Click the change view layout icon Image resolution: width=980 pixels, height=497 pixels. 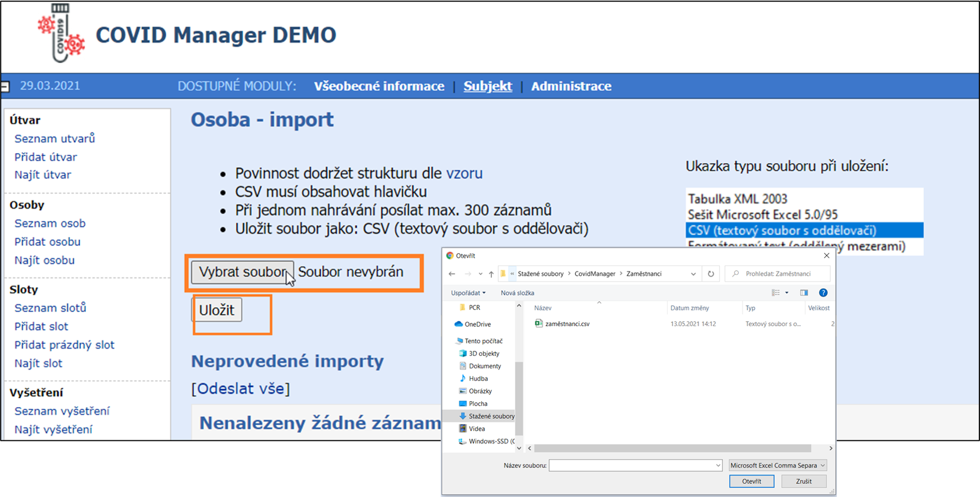click(x=776, y=293)
